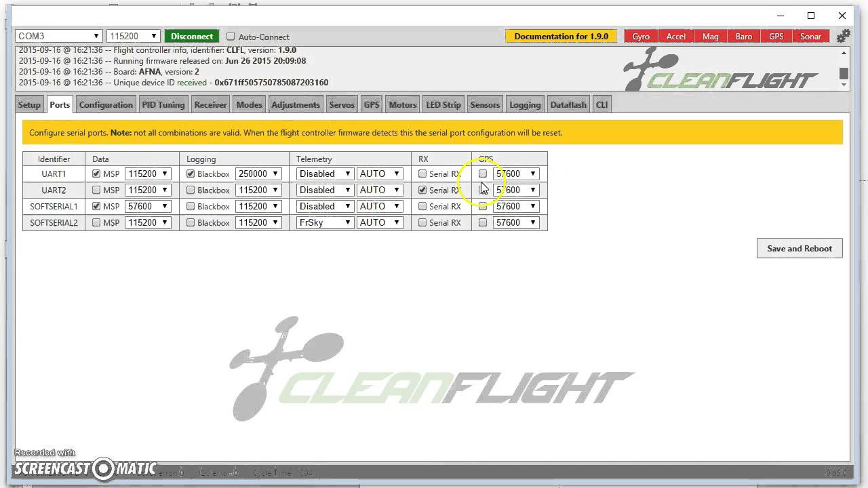Open SOFTSERIAL1 MSP 57600 baud dropdown
Viewport: 868px width, 488px height.
148,206
